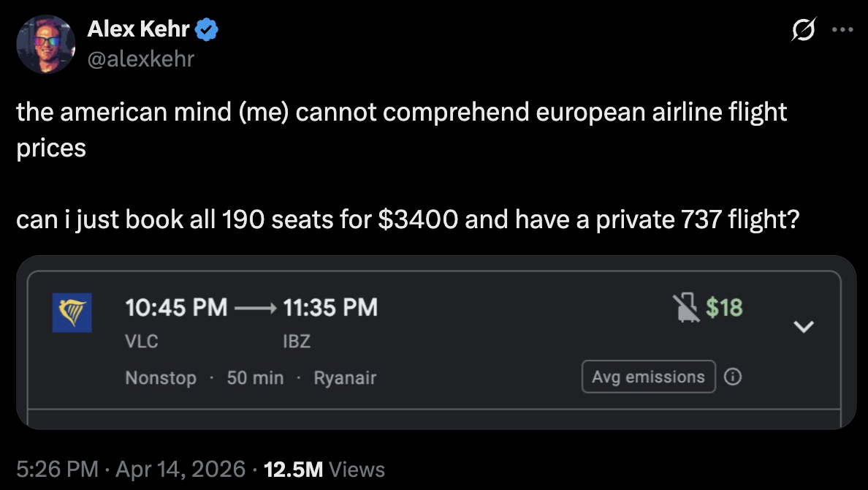Expand the Ryanair flight details chevron
Viewport: 868px width, 490px height.
(x=804, y=326)
